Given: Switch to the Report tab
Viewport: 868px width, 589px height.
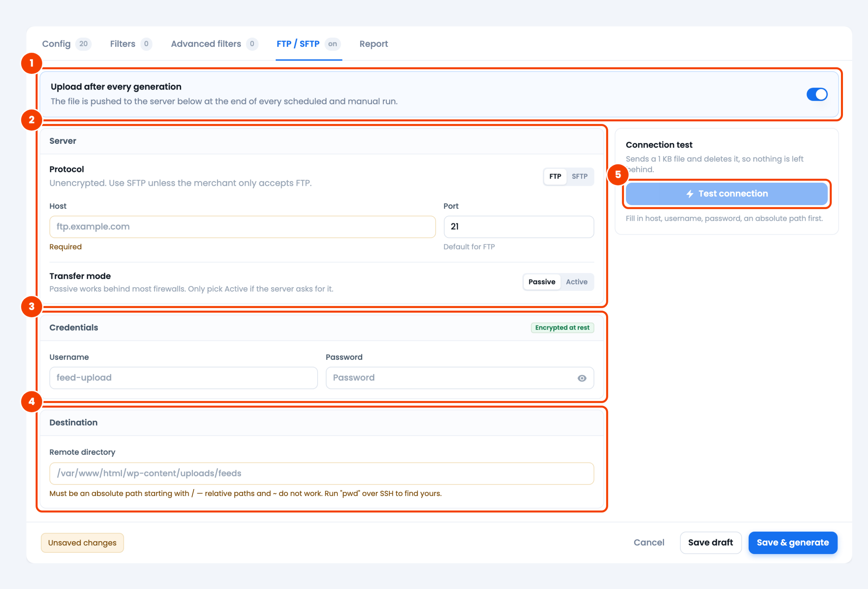Looking at the screenshot, I should (374, 44).
